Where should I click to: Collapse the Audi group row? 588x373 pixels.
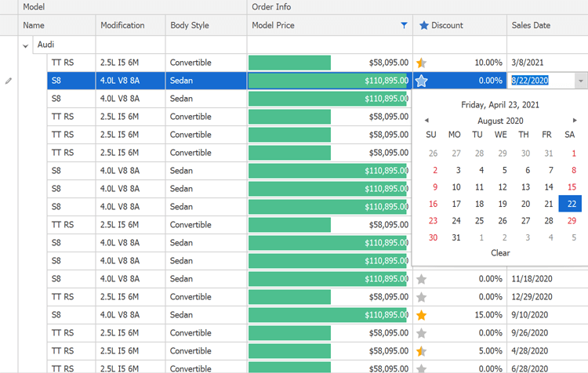(x=25, y=45)
